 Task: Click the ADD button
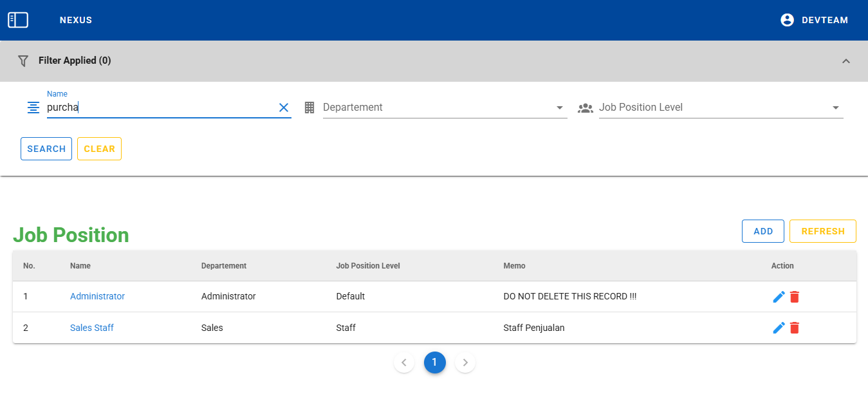[762, 231]
